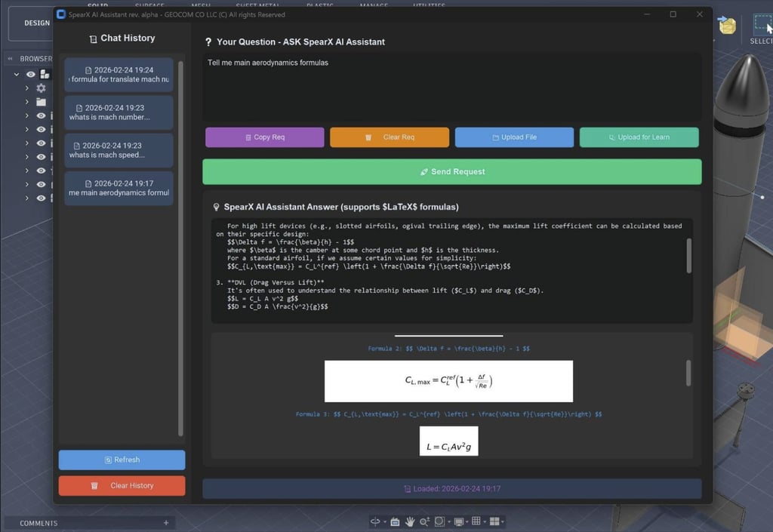
Task: Open chat entry about whats is mach speed
Action: click(x=119, y=150)
